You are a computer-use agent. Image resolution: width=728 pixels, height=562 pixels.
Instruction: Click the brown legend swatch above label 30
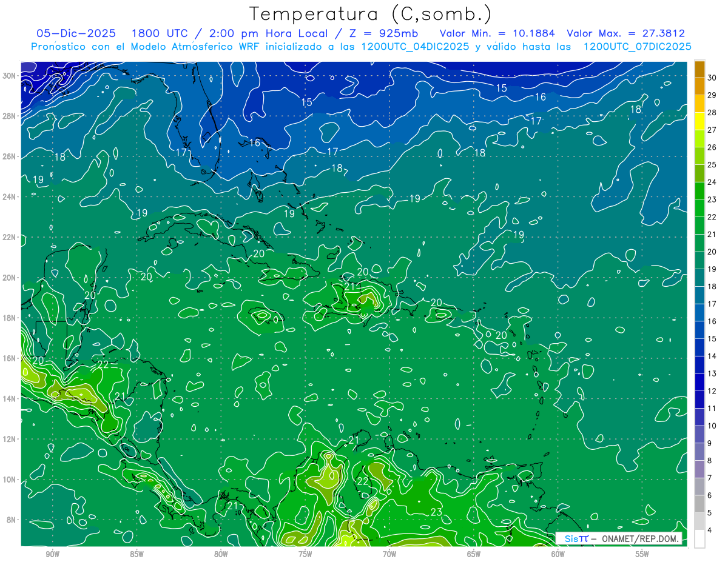pos(699,69)
